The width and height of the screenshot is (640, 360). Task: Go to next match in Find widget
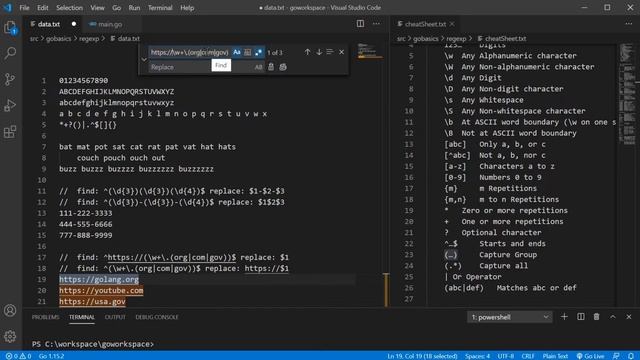[319, 52]
